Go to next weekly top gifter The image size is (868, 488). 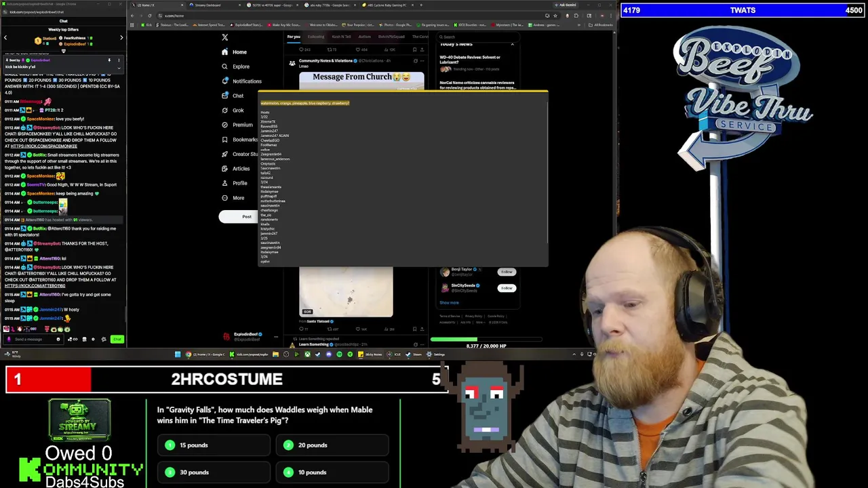121,37
